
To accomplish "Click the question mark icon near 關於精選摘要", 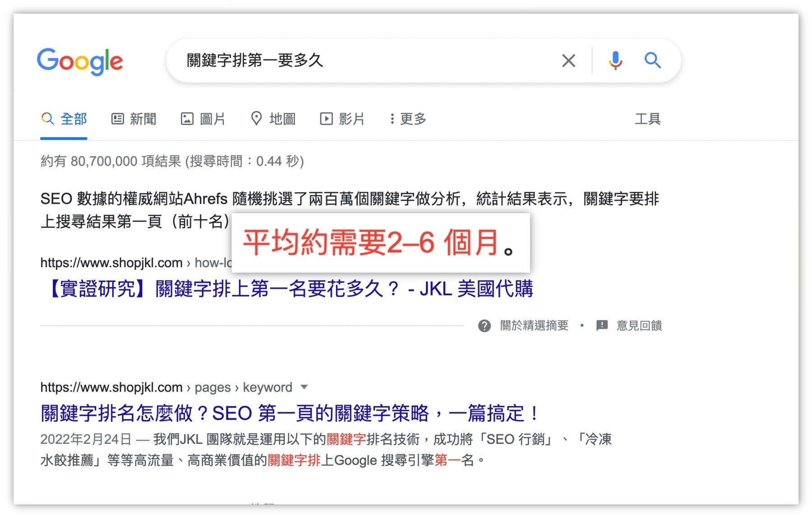I will pos(484,326).
